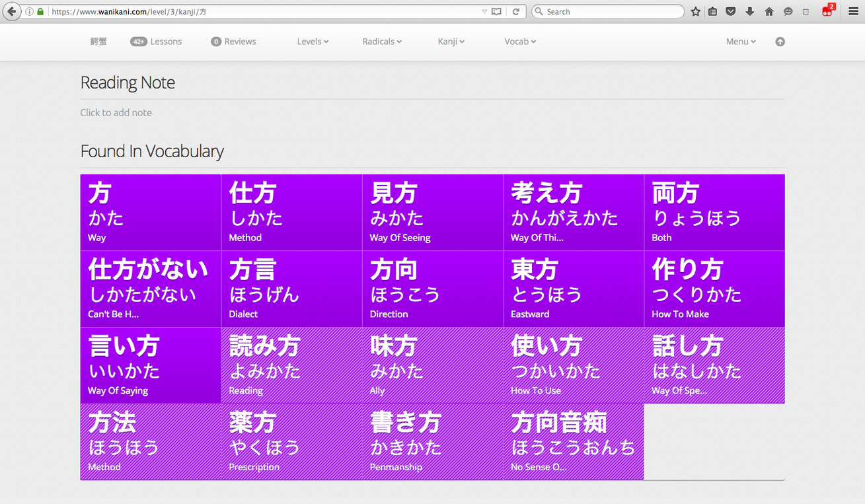Click the Reading Note heading
The image size is (865, 504).
coord(128,83)
